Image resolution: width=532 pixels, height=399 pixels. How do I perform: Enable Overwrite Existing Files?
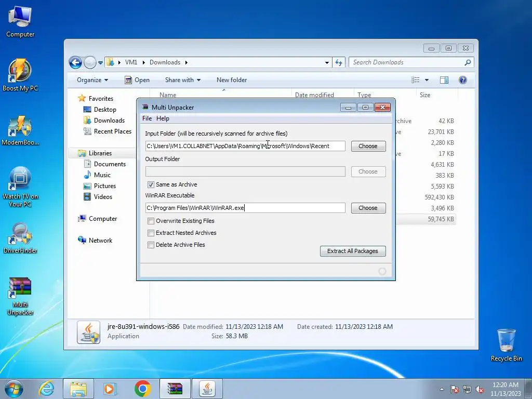[x=151, y=221]
